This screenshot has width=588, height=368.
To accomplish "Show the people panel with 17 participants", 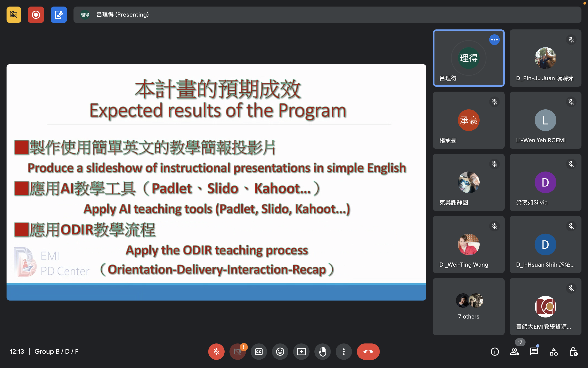I will 514,352.
